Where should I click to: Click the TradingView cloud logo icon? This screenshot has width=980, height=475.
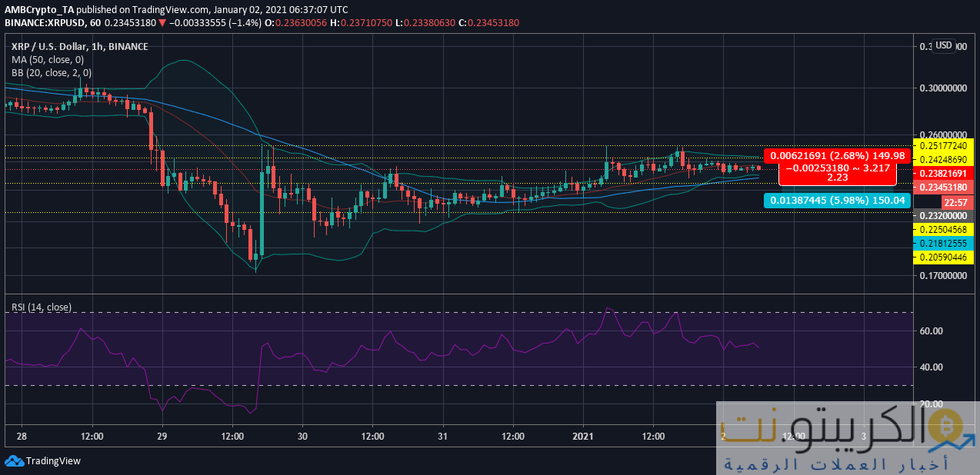pyautogui.click(x=14, y=461)
